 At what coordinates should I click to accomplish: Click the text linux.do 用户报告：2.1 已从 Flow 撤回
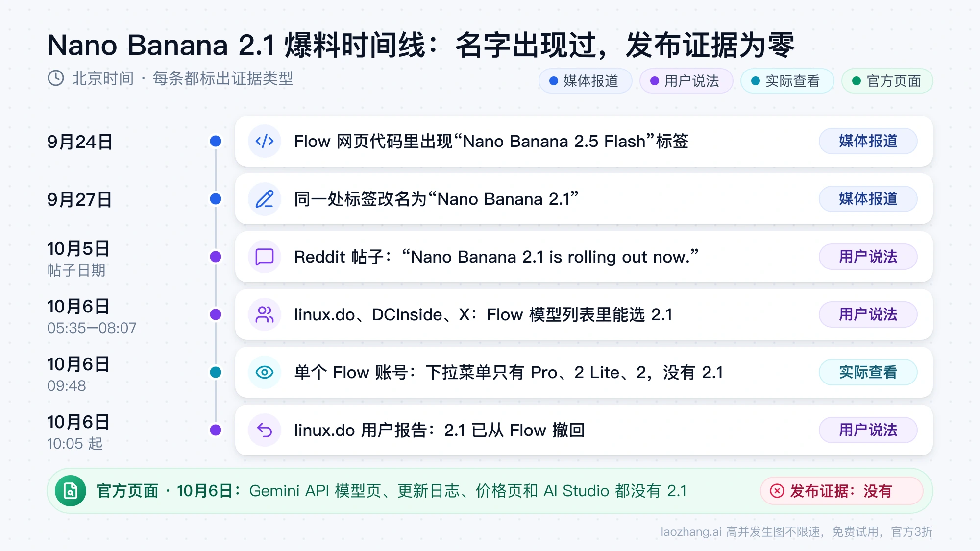tap(440, 430)
